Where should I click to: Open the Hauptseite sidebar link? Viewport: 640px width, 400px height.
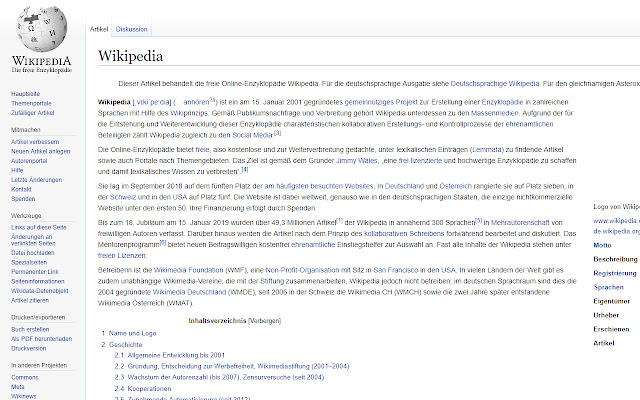(x=25, y=94)
